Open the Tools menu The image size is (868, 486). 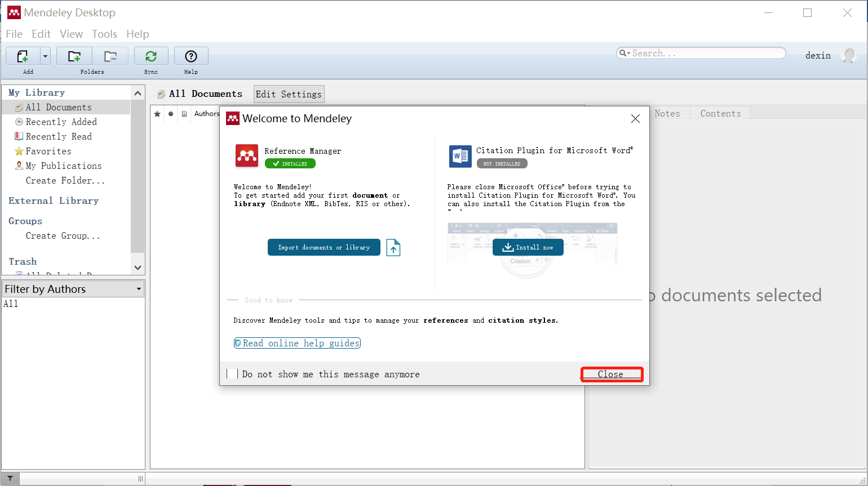pyautogui.click(x=104, y=34)
